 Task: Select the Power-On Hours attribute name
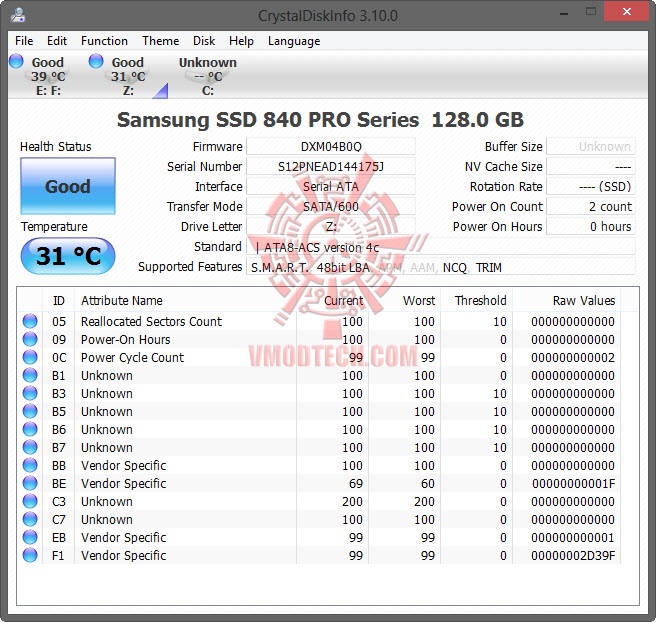click(x=126, y=339)
